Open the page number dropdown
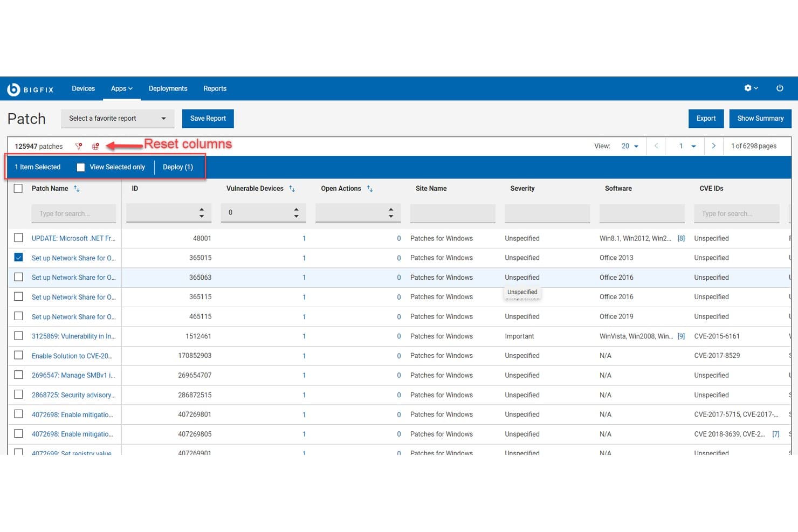 [x=686, y=146]
